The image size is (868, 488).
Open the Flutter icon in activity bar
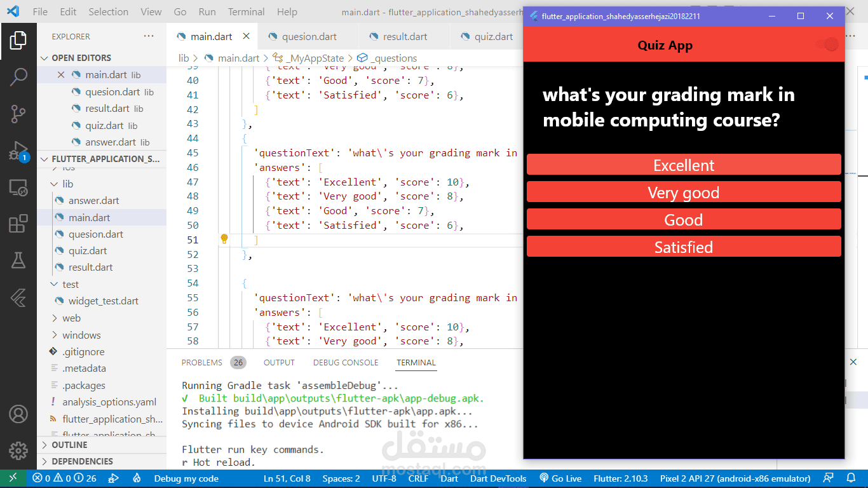[x=18, y=297]
